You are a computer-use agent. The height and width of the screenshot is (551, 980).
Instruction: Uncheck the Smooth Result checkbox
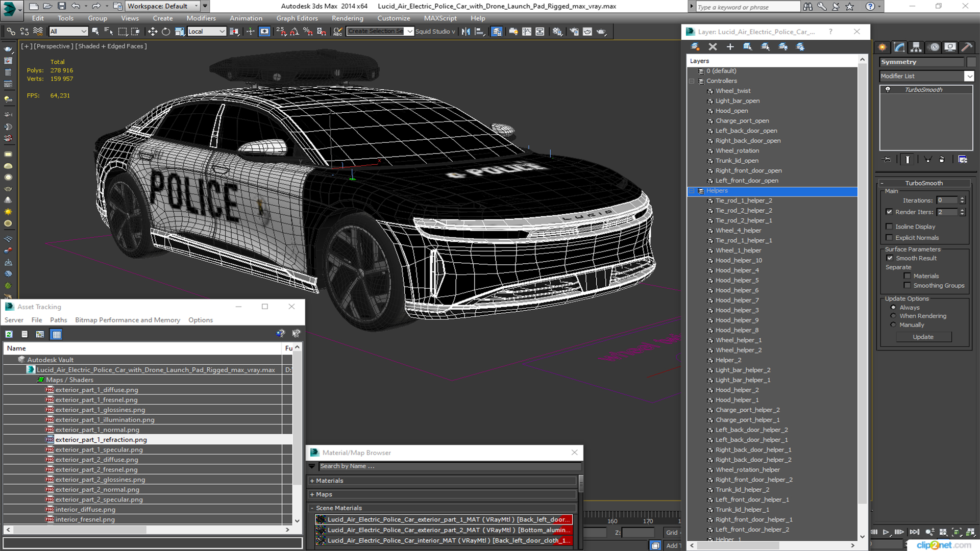890,258
